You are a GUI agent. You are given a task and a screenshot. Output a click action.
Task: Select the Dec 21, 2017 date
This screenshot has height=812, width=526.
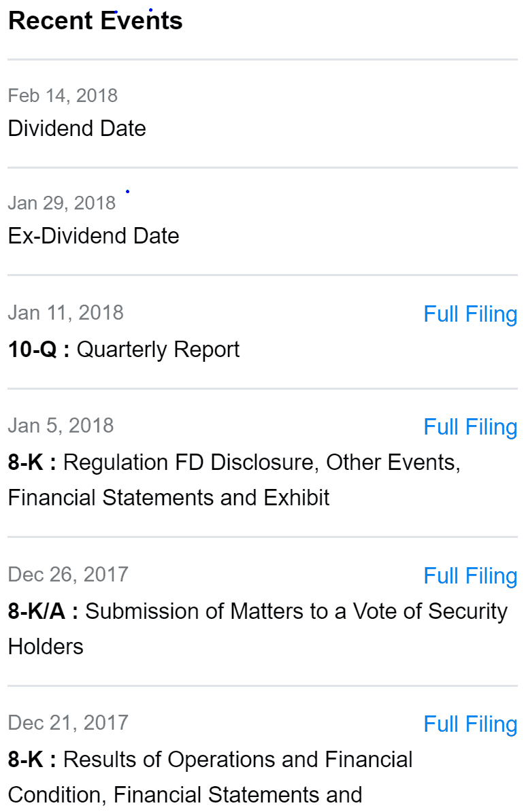coord(67,723)
